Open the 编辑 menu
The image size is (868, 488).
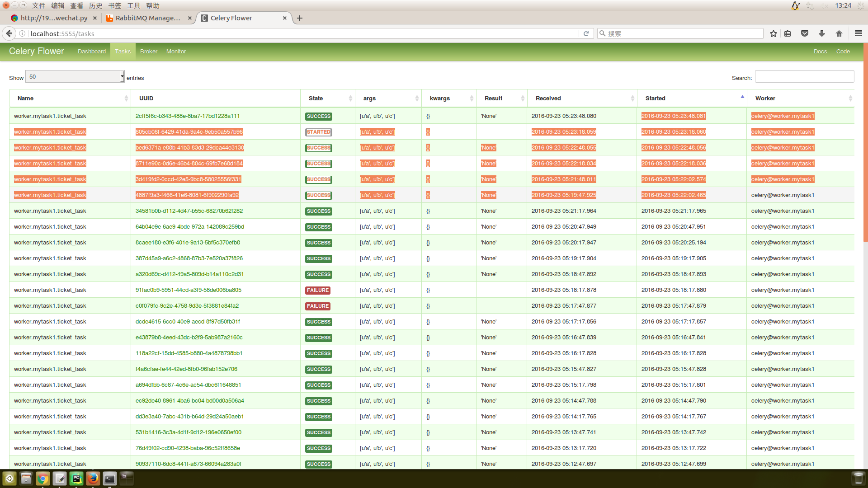(57, 5)
